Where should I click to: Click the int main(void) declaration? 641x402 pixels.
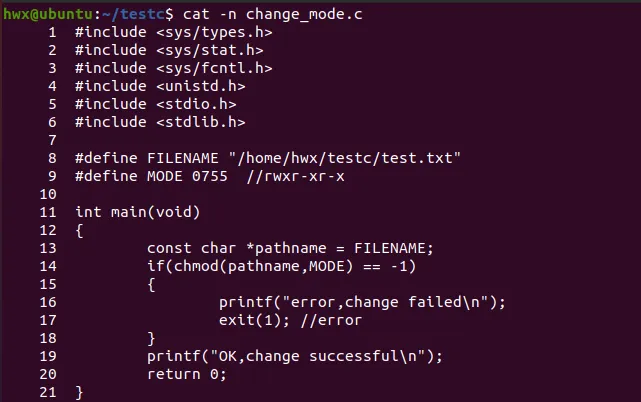point(137,212)
